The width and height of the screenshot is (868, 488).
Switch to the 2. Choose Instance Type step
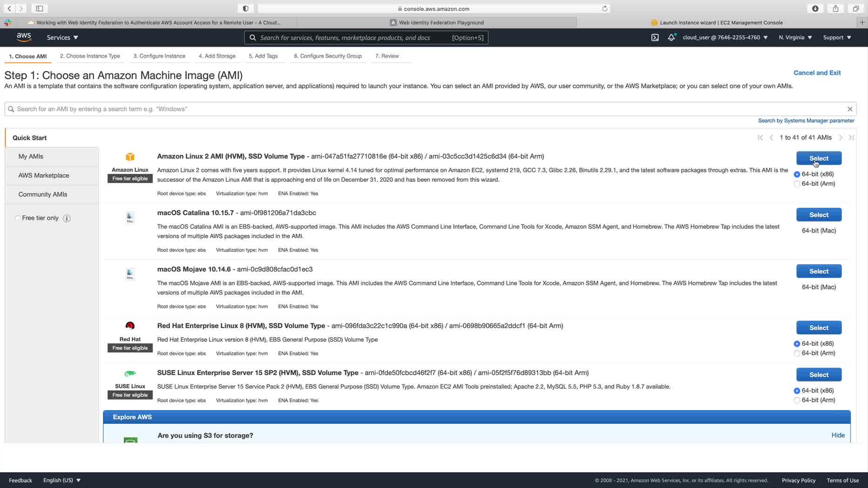click(90, 56)
